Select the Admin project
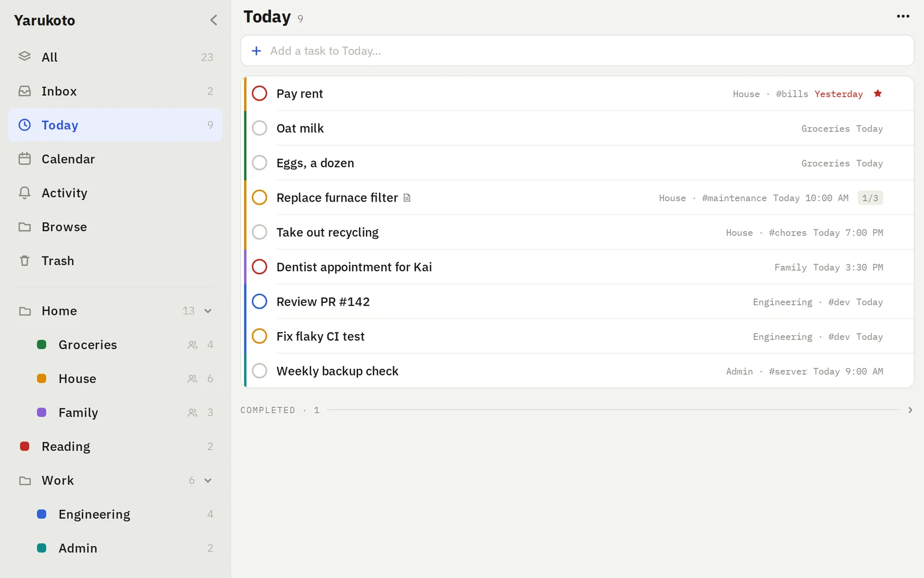 (x=115, y=549)
